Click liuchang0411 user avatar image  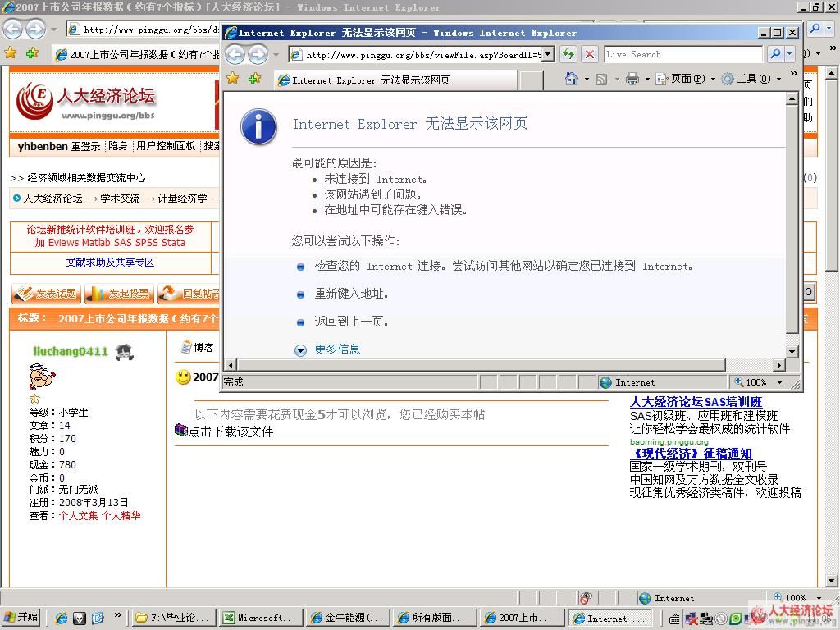coord(42,377)
